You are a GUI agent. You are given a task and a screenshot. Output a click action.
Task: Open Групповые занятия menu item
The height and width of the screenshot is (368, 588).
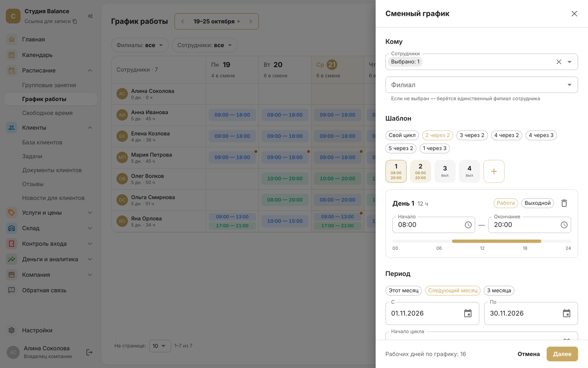49,85
